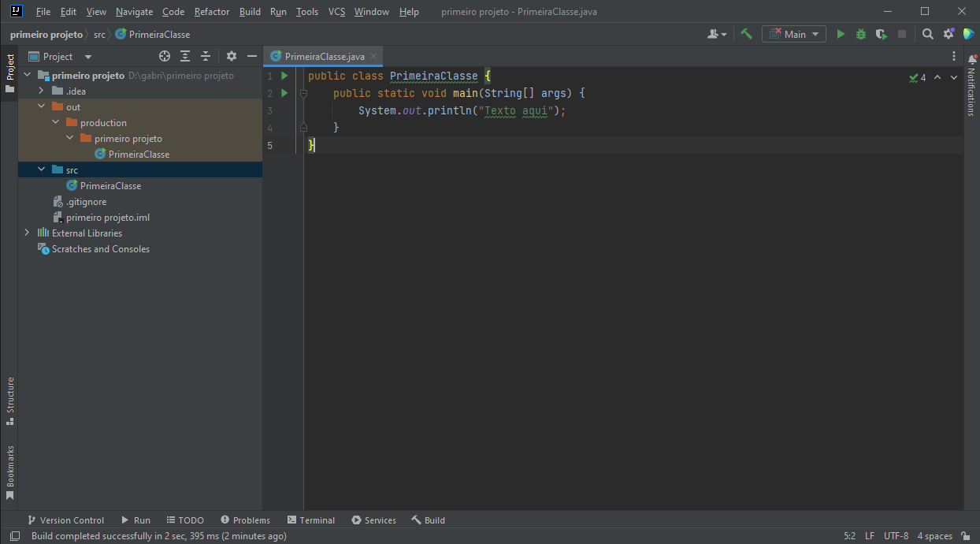980x544 pixels.
Task: Toggle the Project tool window stripe button
Action: tap(9, 73)
